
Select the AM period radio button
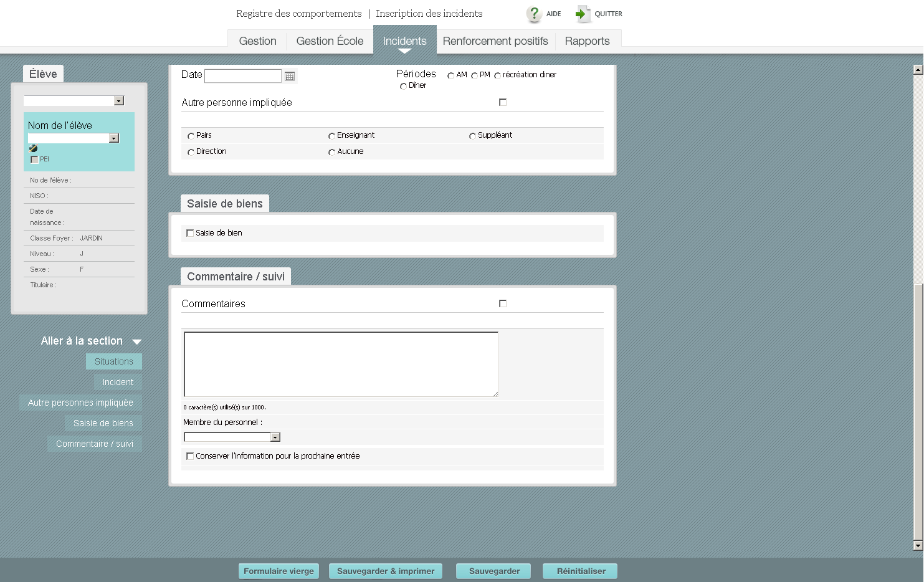coord(450,75)
